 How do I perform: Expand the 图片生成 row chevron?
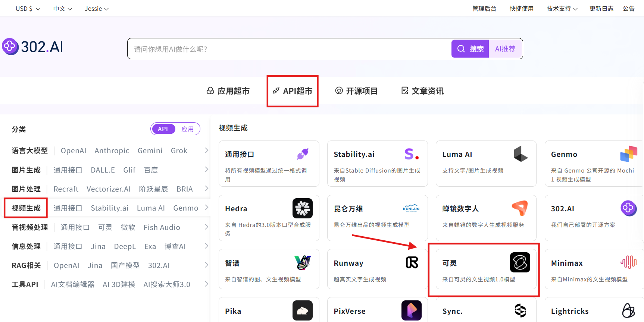tap(206, 169)
